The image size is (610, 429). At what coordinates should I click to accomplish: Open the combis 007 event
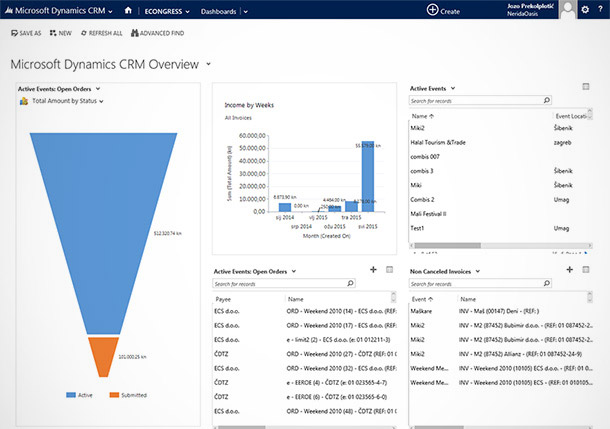click(425, 157)
